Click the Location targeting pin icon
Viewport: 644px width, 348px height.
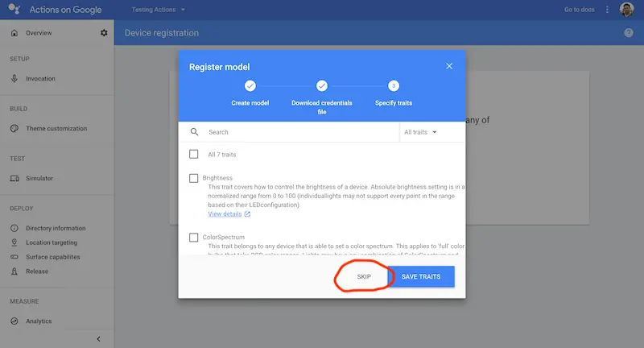click(14, 242)
